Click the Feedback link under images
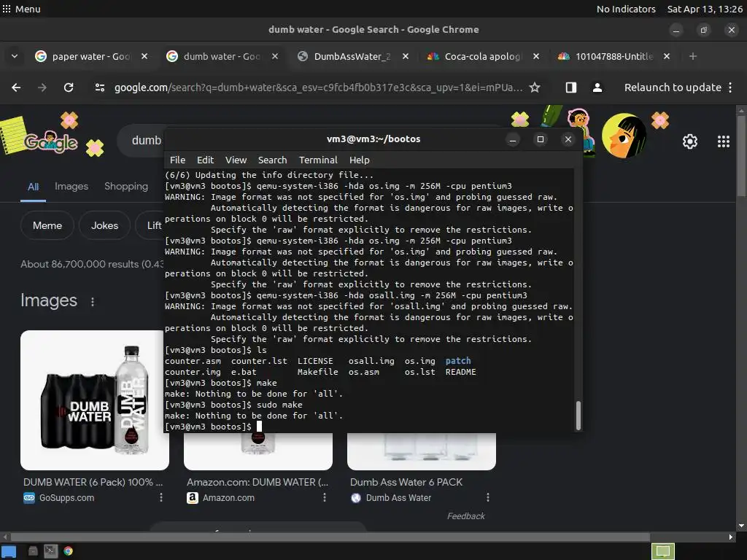Screen dimensions: 747x560 pos(465,516)
